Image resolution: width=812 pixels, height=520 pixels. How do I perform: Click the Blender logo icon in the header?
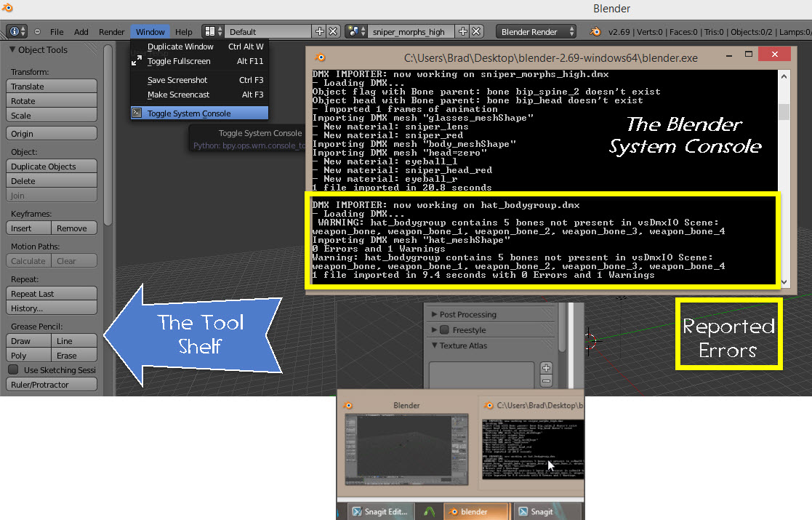coord(595,31)
